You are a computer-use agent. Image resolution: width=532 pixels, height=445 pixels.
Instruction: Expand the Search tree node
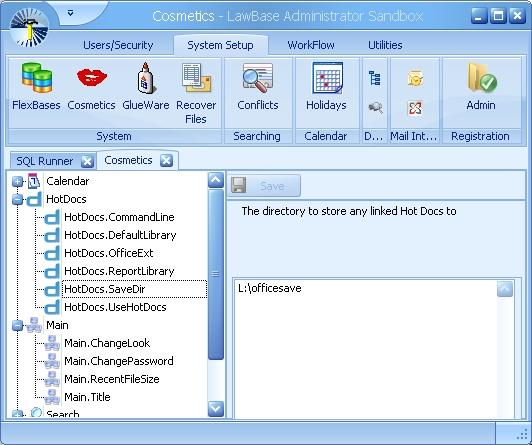(x=17, y=413)
